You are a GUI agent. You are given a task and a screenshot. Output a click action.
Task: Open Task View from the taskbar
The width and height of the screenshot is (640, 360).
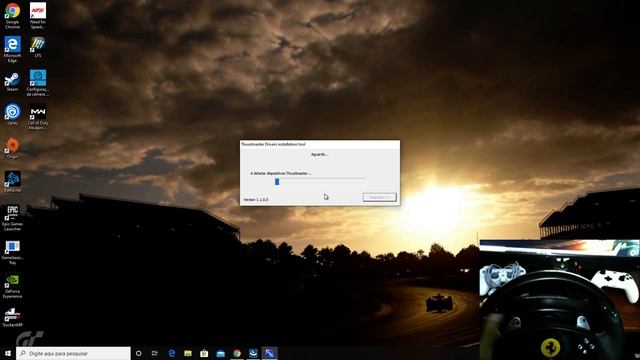click(x=155, y=353)
